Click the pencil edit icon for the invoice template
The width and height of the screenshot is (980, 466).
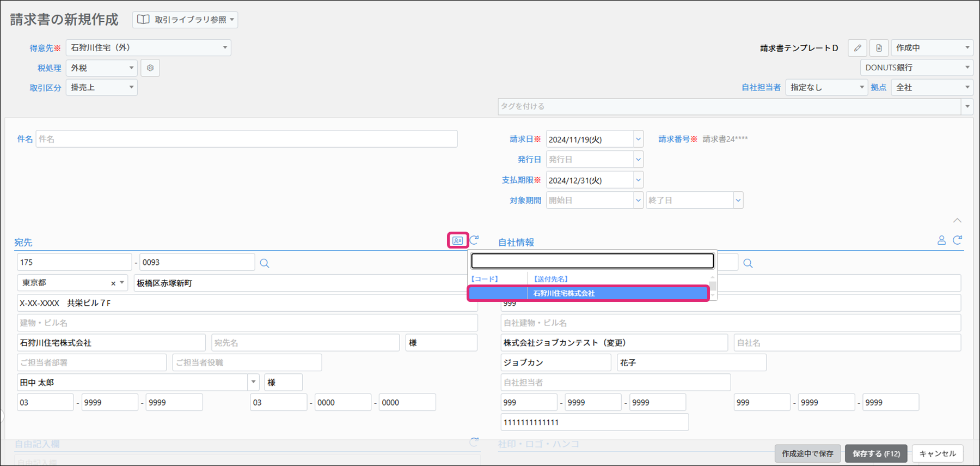[857, 48]
